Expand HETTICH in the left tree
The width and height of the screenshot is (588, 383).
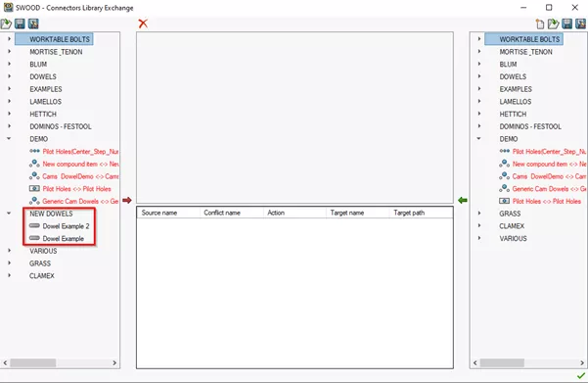click(9, 114)
